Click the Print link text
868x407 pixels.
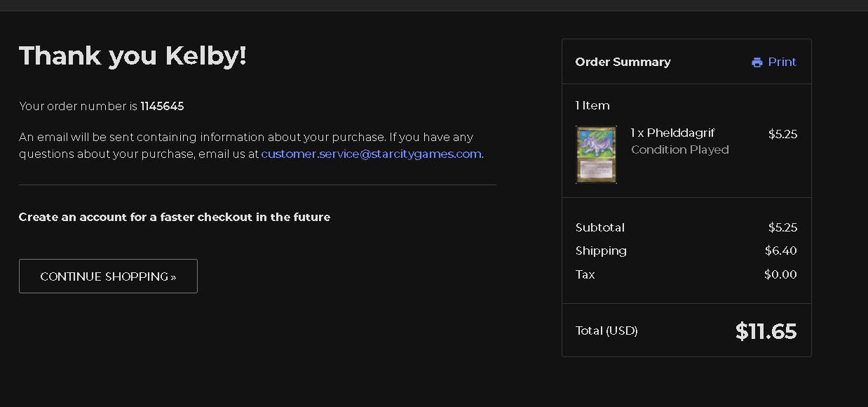(x=782, y=62)
